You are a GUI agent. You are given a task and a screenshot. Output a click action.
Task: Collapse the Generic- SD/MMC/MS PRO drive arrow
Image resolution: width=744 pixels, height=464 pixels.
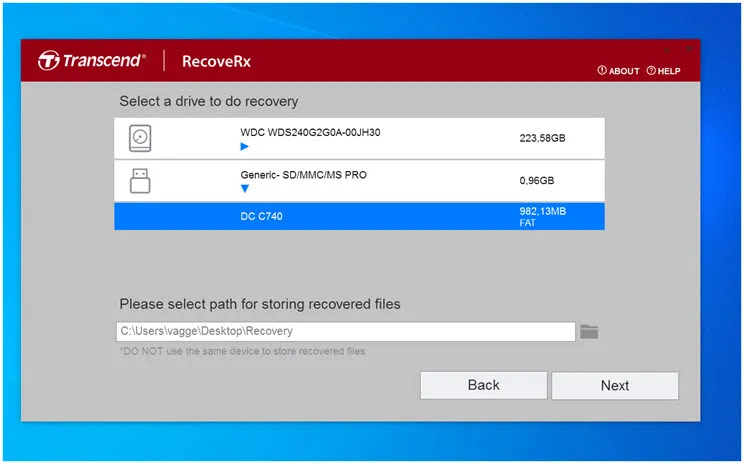pos(244,189)
